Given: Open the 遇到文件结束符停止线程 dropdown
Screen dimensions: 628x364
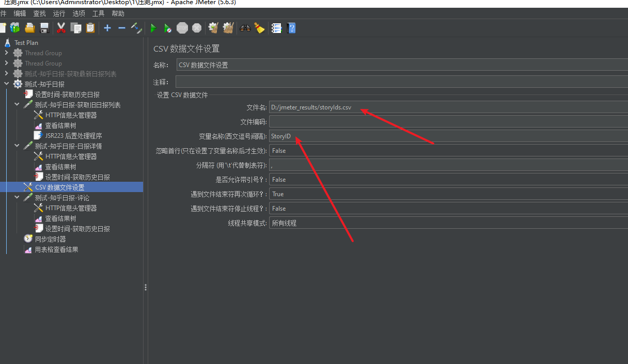Looking at the screenshot, I should coord(448,209).
